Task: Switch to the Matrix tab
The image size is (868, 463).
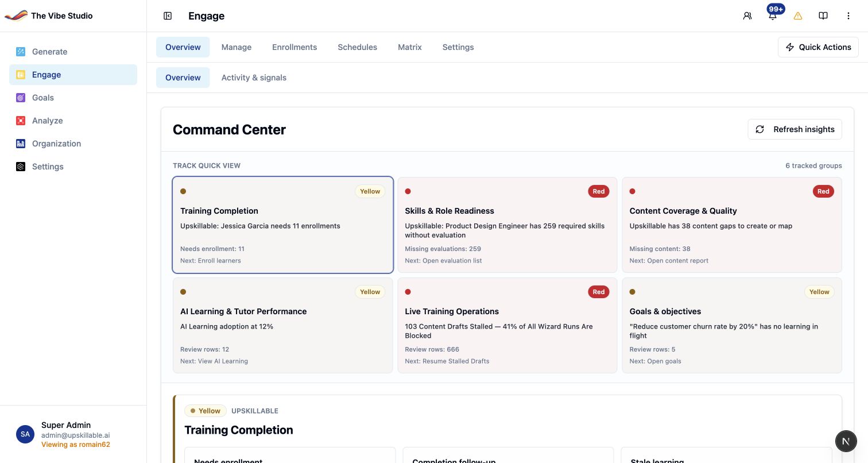Action: click(410, 47)
